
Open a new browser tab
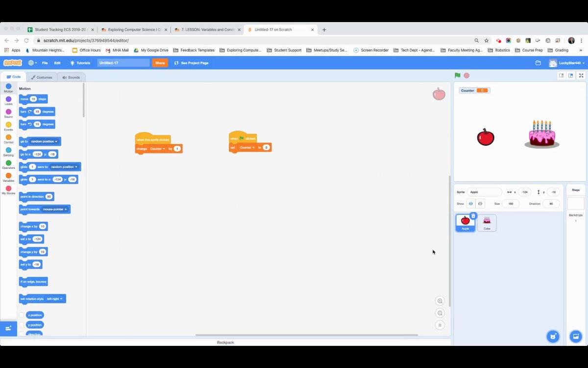coord(324,29)
